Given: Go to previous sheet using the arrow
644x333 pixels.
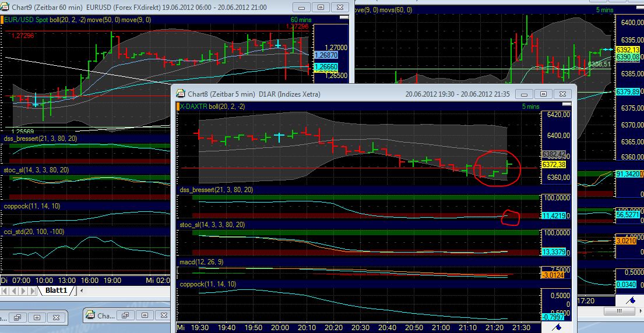Looking at the screenshot, I should pos(13,291).
